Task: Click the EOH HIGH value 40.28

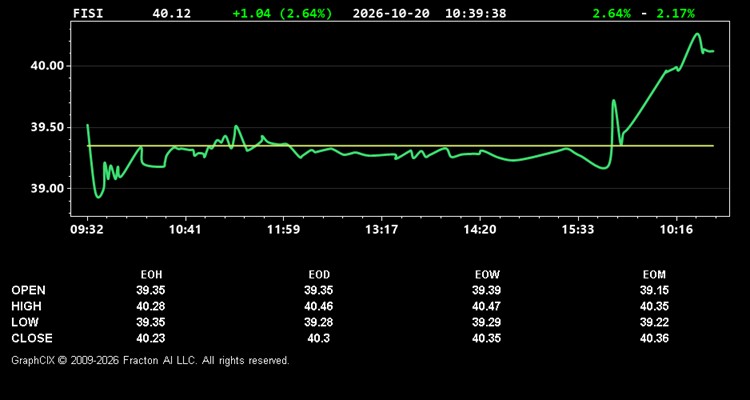Action: coord(151,306)
